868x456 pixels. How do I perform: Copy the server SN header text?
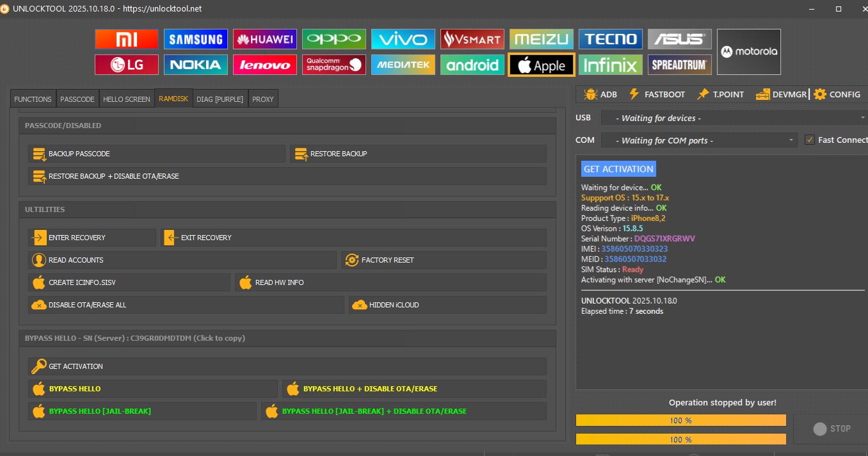[x=135, y=338]
